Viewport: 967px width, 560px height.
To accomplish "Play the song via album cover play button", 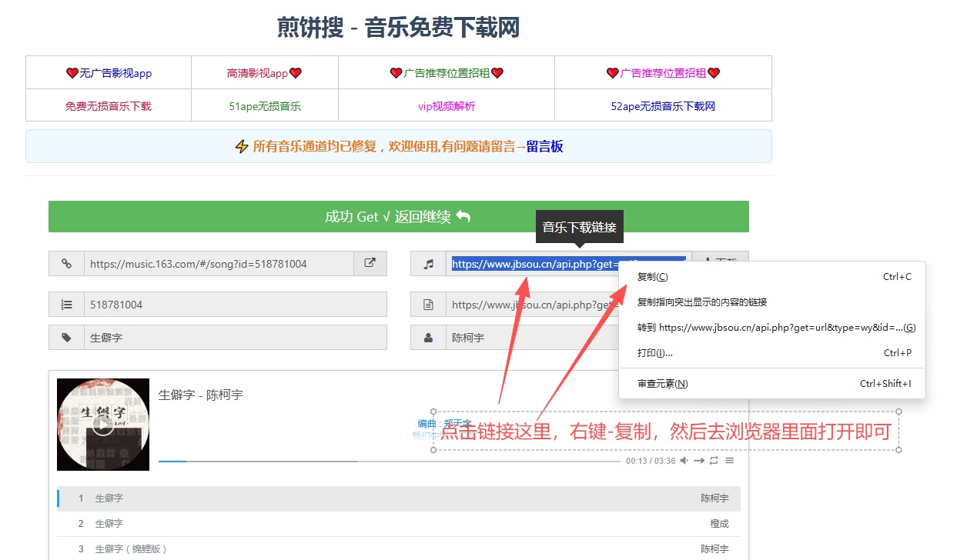I will [103, 425].
